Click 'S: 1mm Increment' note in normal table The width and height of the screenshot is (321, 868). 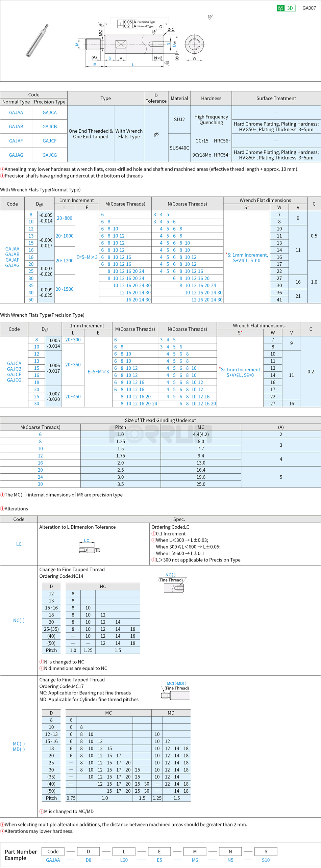point(247,258)
